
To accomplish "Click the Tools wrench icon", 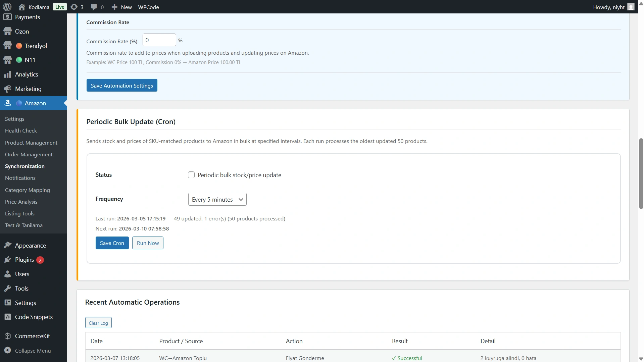I will coord(7,289).
